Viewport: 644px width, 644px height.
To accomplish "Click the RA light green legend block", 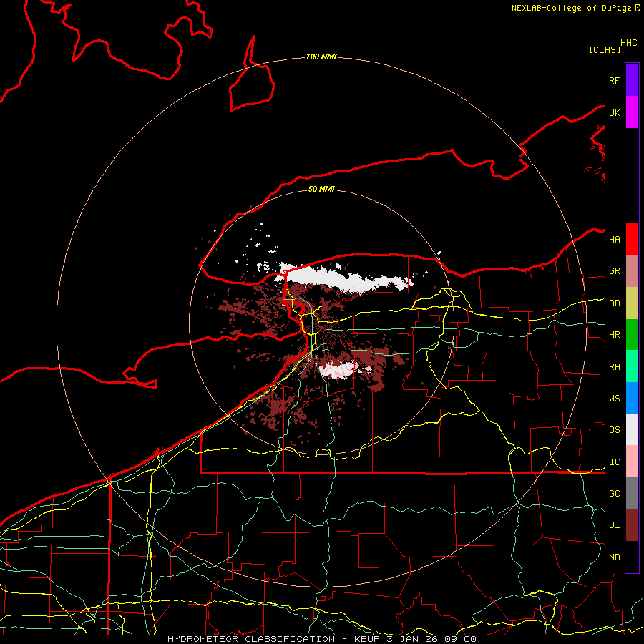I will (x=632, y=366).
